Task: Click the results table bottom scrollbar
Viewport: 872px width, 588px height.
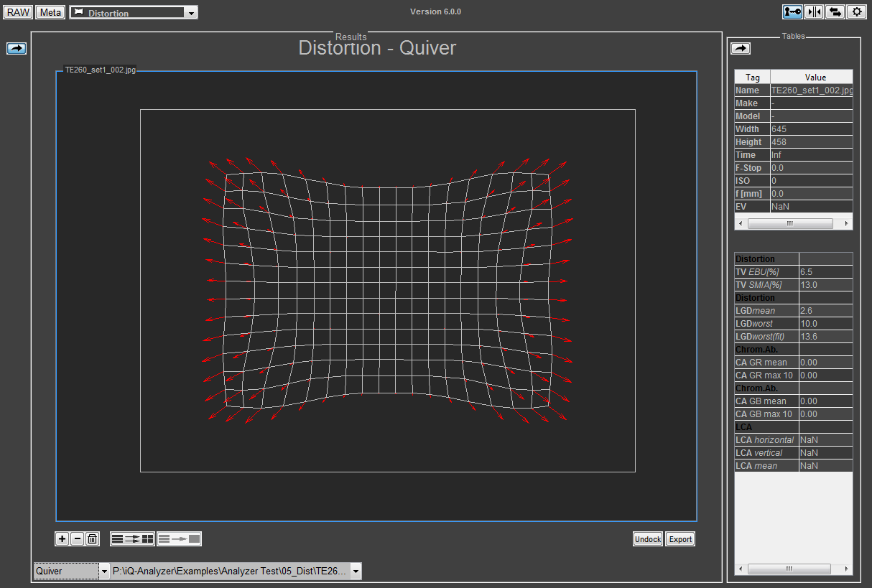Action: tap(789, 569)
